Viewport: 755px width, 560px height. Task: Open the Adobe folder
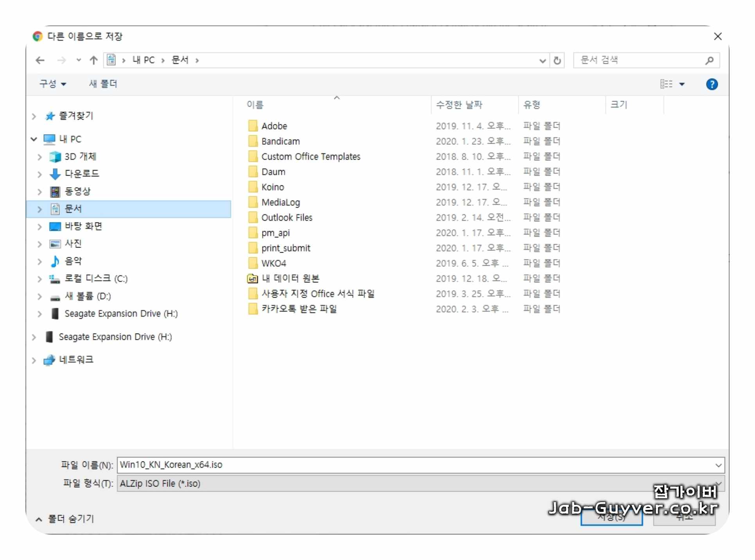tap(274, 126)
